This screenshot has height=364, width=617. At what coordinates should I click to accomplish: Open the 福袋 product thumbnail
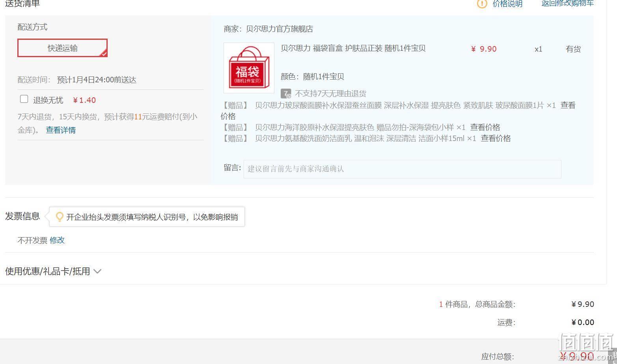click(x=249, y=68)
